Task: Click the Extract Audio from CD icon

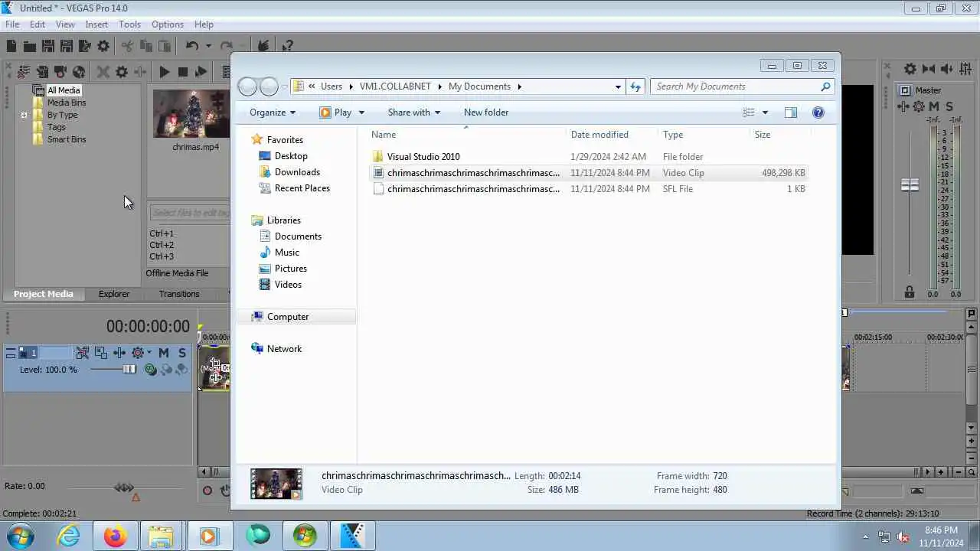Action: pos(79,72)
